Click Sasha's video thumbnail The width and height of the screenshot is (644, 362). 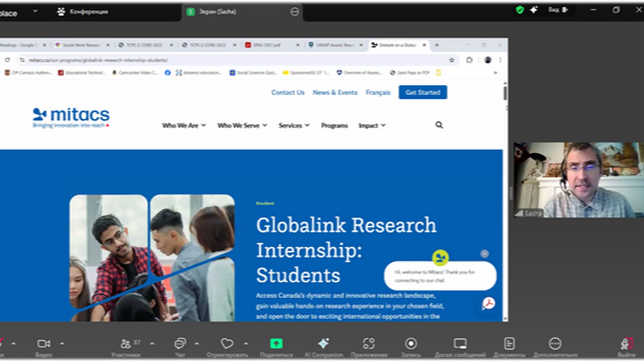pyautogui.click(x=579, y=180)
